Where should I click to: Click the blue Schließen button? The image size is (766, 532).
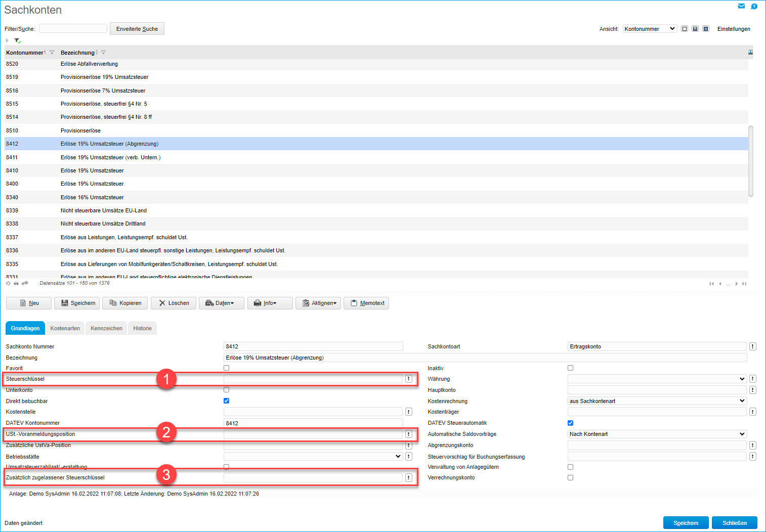(x=735, y=523)
